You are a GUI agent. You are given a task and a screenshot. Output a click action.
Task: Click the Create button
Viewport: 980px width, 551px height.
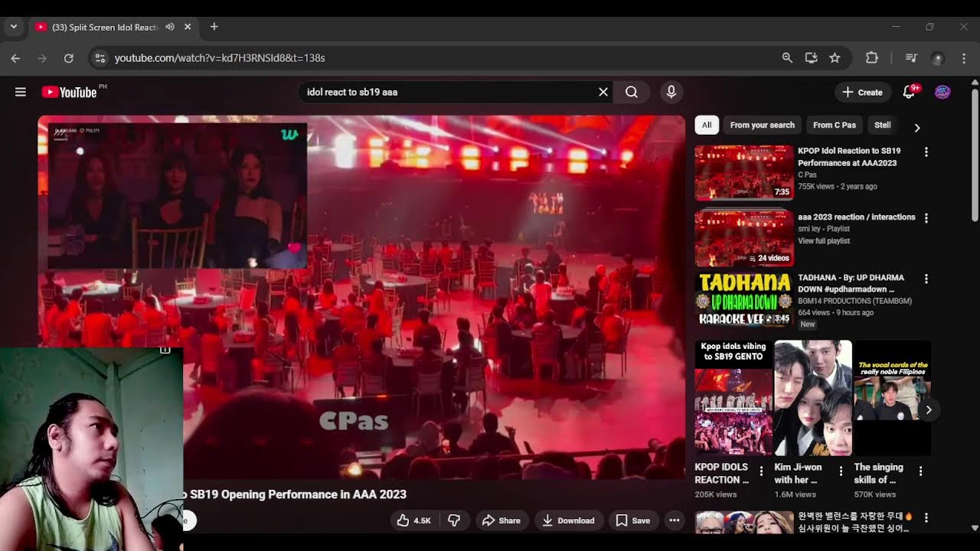[x=863, y=92]
